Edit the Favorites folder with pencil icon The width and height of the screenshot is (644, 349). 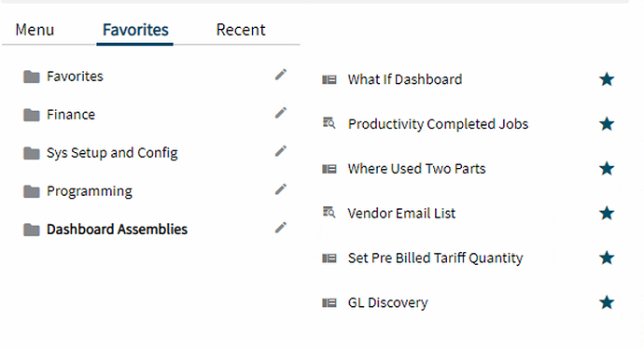(281, 75)
